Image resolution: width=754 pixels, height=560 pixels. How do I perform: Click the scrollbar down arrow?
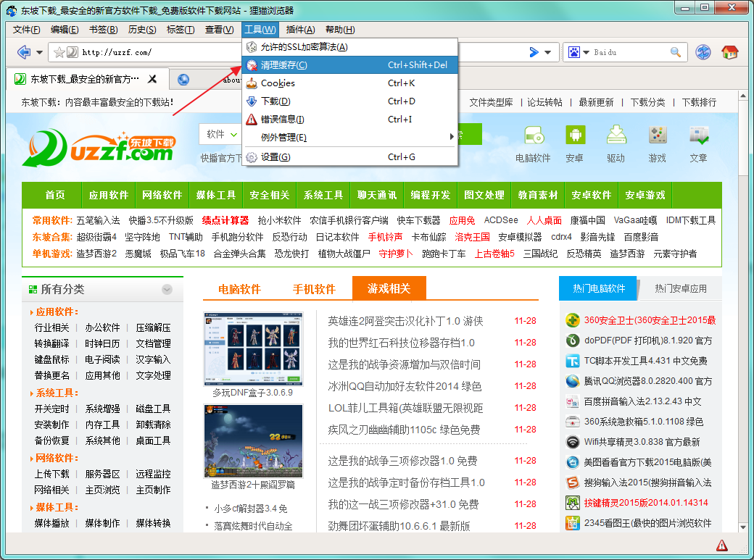743,527
